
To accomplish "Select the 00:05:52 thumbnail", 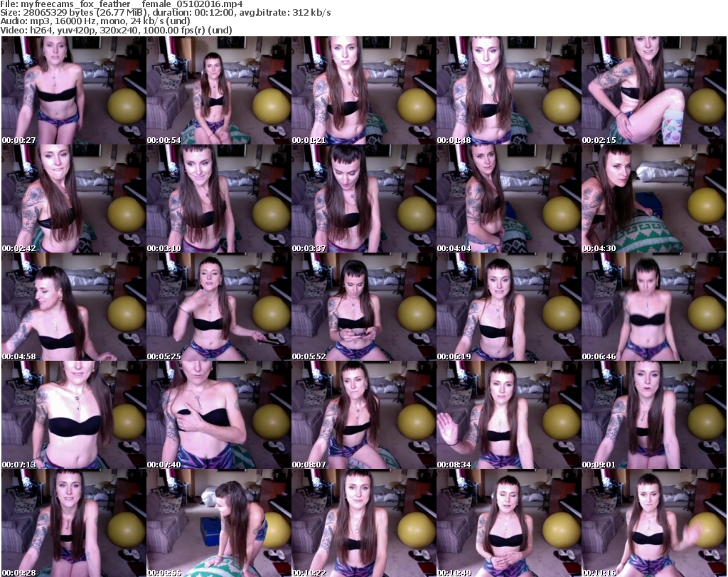I will pos(363,307).
